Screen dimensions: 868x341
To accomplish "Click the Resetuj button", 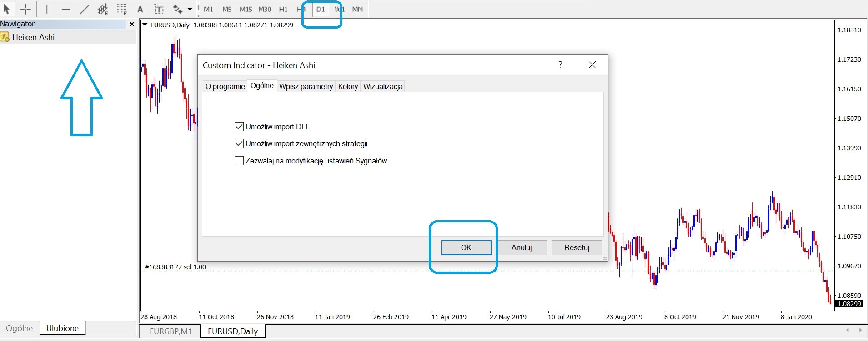I will [577, 247].
